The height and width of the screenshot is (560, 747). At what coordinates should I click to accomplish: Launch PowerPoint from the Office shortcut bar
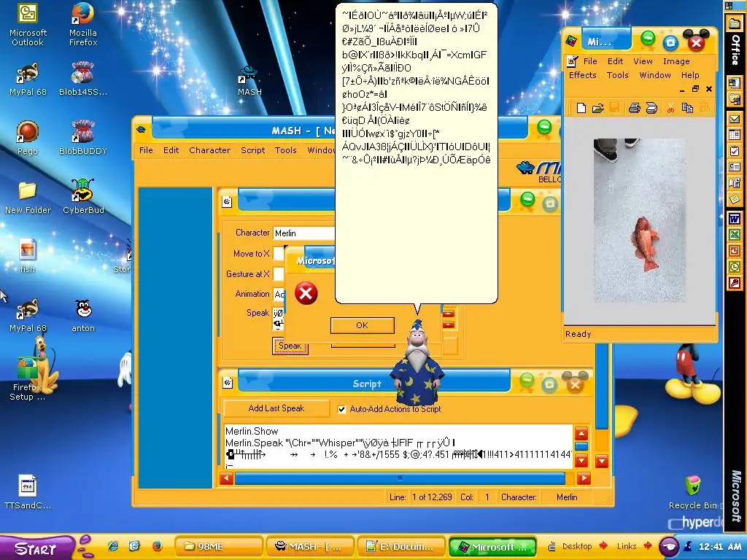734,251
